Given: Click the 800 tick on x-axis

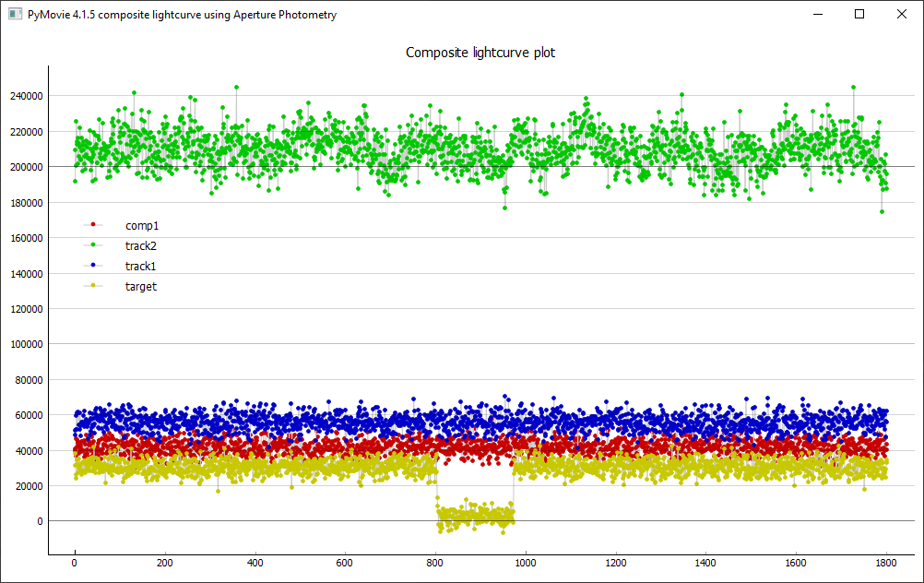Looking at the screenshot, I should pyautogui.click(x=435, y=562).
